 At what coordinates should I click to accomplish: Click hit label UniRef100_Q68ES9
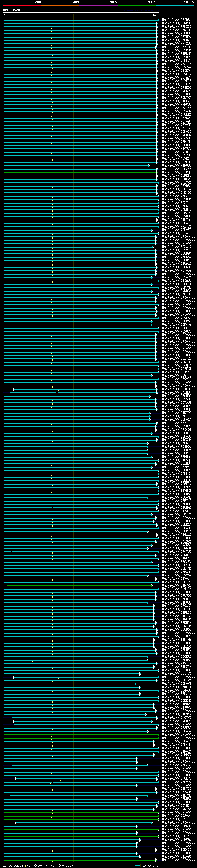point(176,728)
